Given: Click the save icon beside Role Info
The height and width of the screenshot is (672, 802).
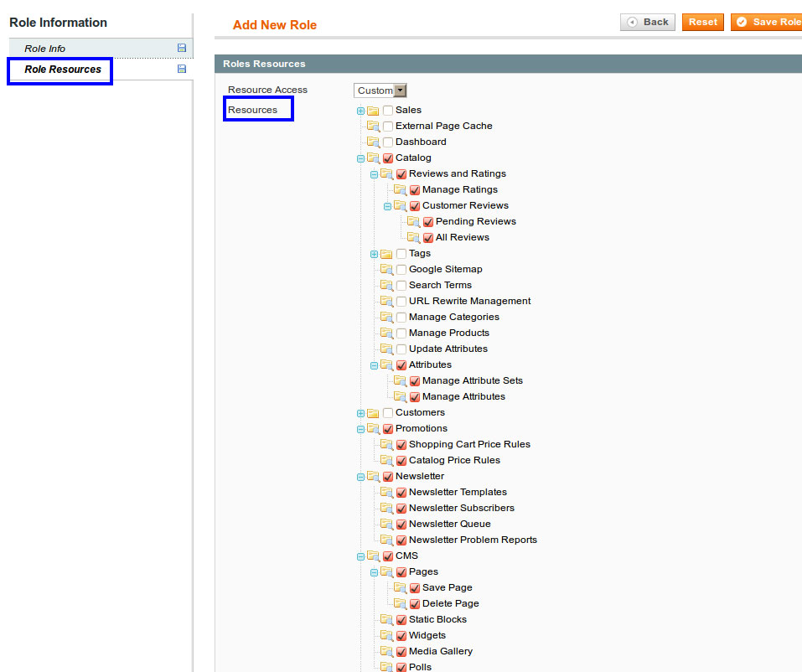Looking at the screenshot, I should tap(182, 49).
